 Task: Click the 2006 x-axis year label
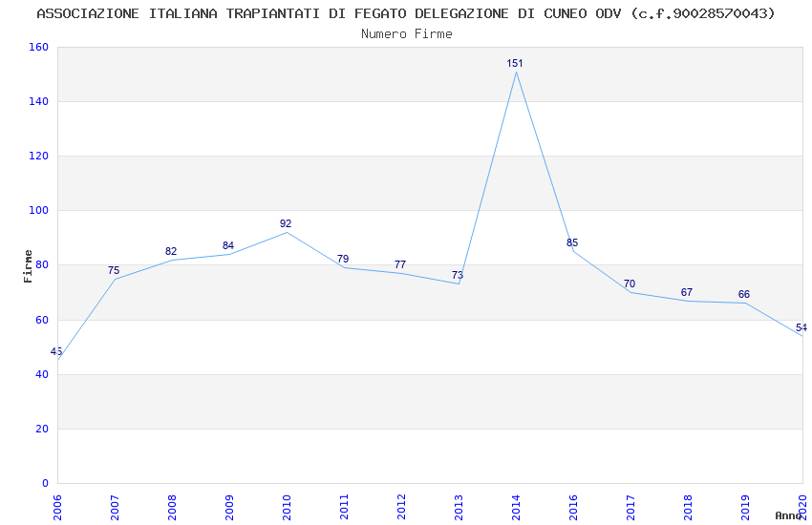point(57,508)
